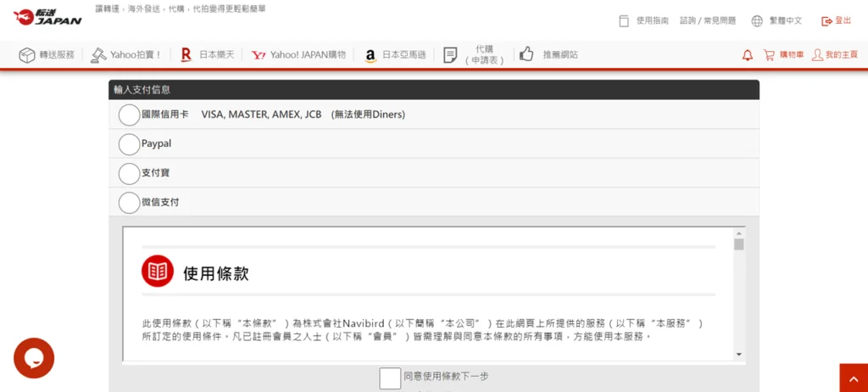This screenshot has width=868, height=392.
Task: Open 繁體中文 language selector
Action: [x=786, y=21]
